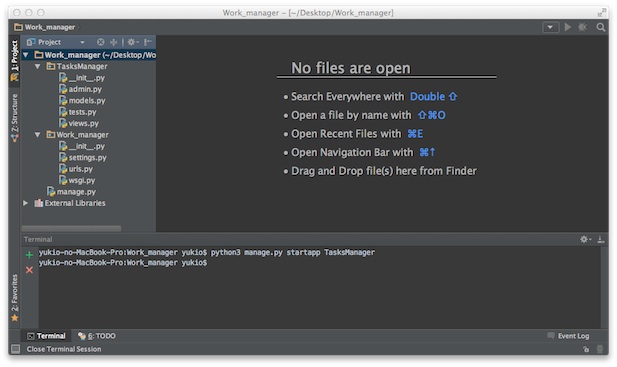The width and height of the screenshot is (617, 367).
Task: Click the External Libraries icon
Action: [39, 203]
